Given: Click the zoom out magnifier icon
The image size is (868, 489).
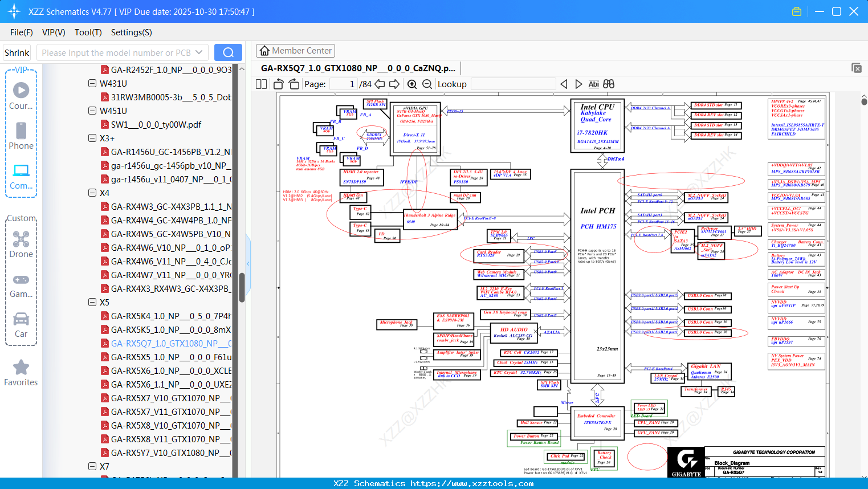Looking at the screenshot, I should [x=427, y=84].
